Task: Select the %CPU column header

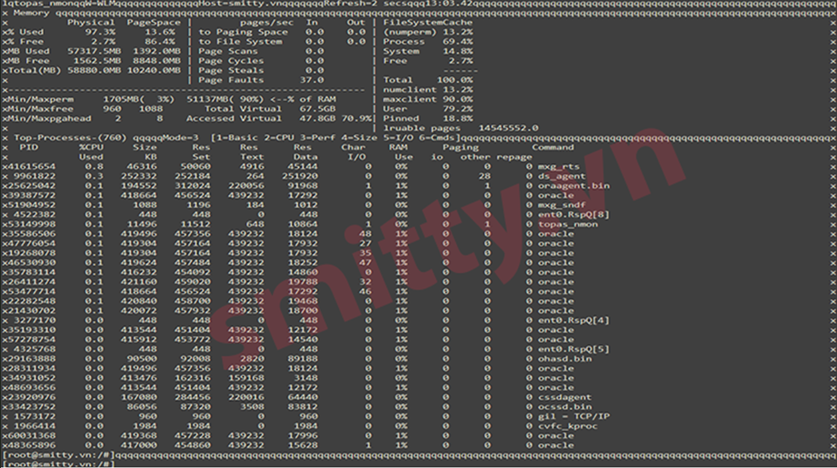Action: (x=91, y=147)
